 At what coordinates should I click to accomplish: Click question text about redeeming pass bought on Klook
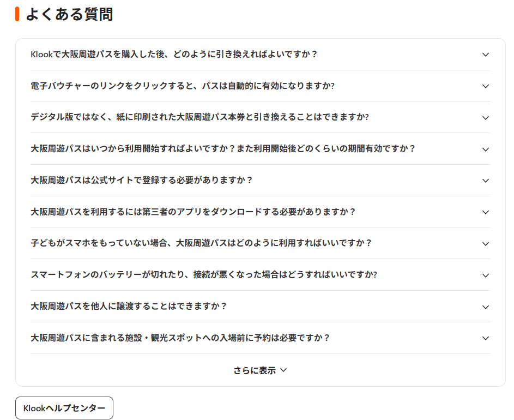coord(174,55)
